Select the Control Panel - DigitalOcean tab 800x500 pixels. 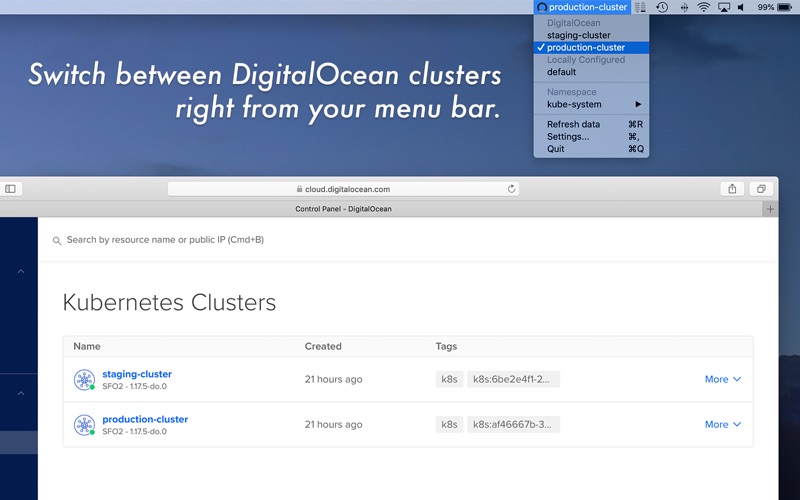343,209
